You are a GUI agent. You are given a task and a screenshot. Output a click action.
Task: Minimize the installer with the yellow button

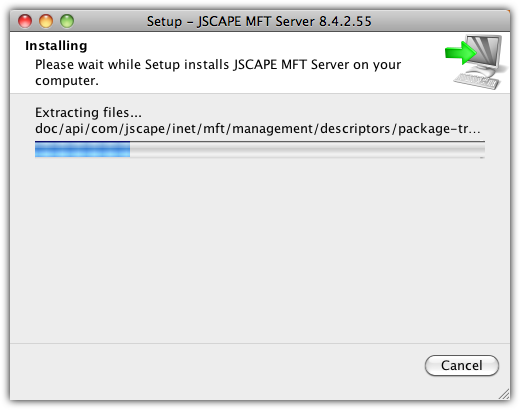[46, 21]
